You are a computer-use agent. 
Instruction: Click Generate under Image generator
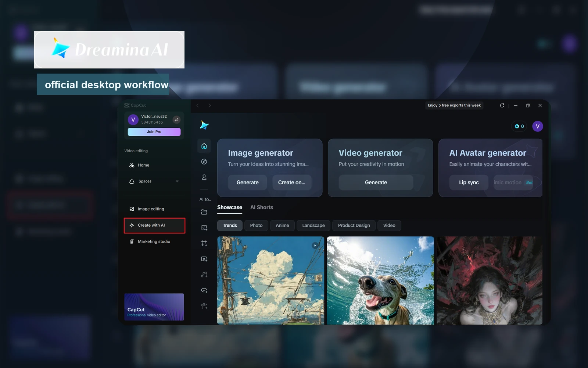click(247, 183)
